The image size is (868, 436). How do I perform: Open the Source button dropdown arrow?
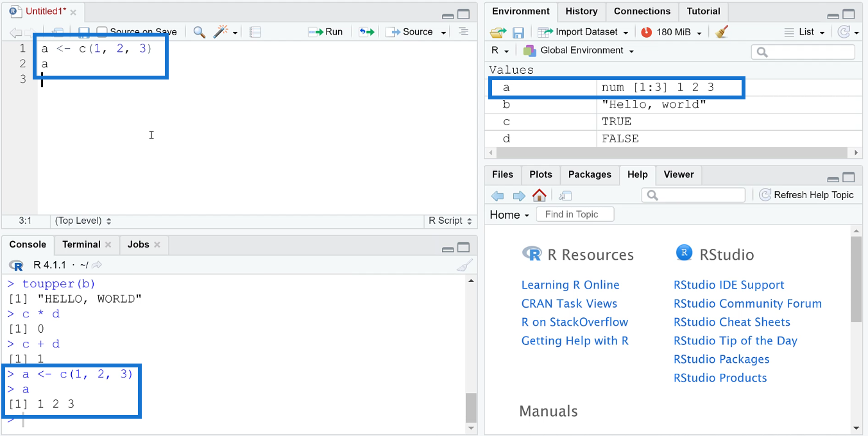pos(443,33)
